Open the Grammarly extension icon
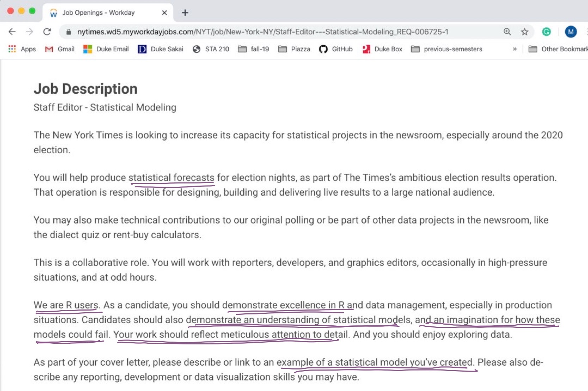Viewport: 588px width, 391px height. 546,32
